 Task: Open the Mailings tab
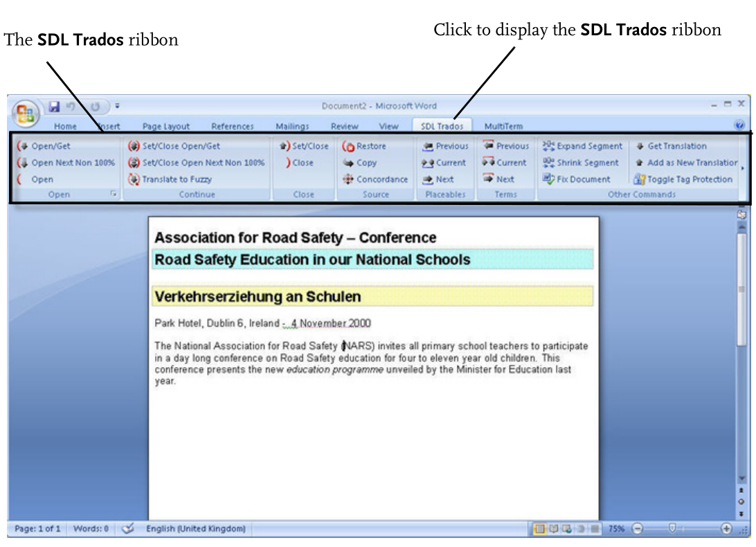pyautogui.click(x=292, y=126)
